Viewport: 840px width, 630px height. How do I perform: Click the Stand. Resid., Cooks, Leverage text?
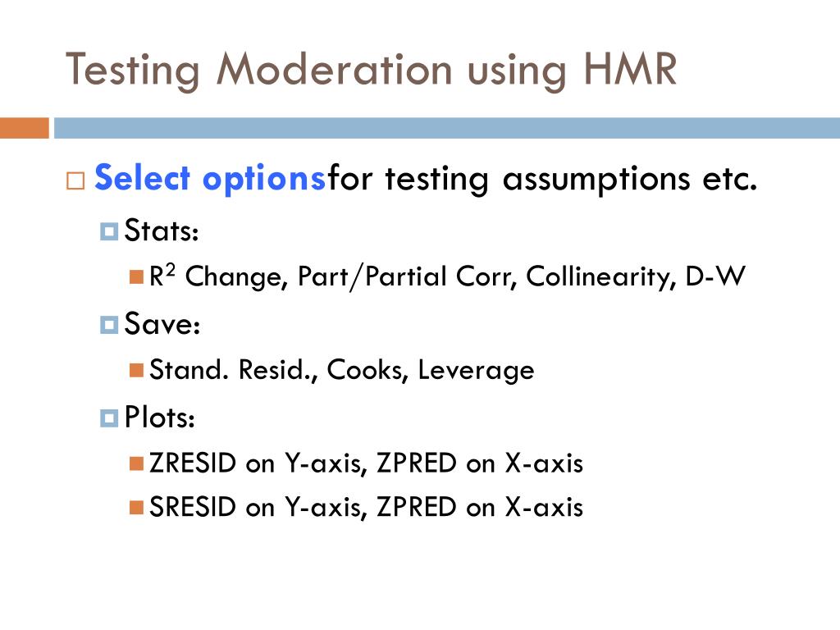pyautogui.click(x=342, y=371)
